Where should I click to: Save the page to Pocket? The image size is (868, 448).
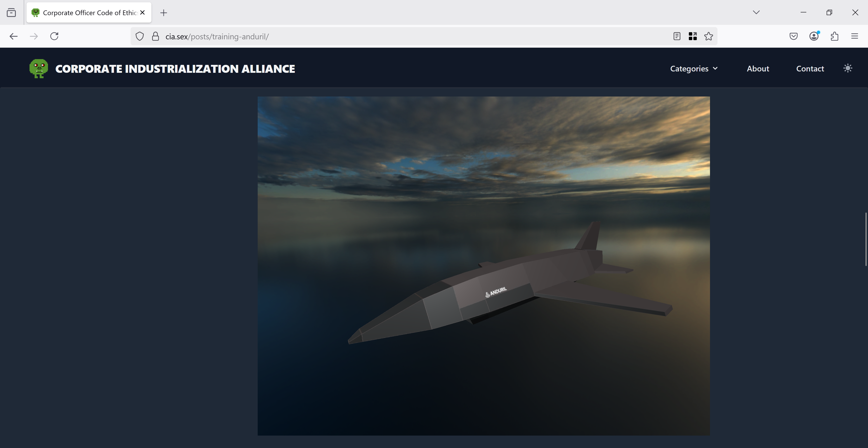pos(794,36)
